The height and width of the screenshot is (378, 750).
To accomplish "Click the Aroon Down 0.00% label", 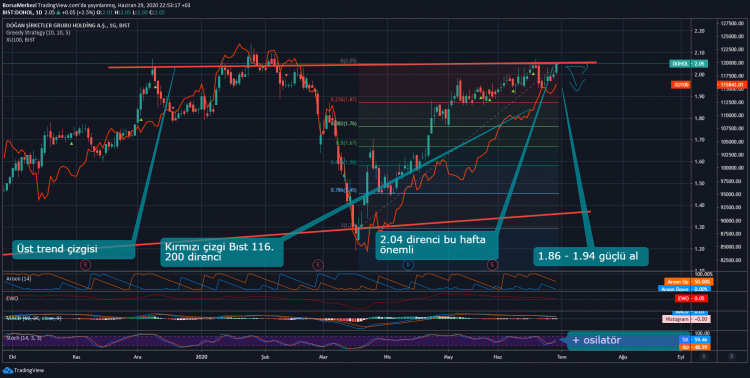I will (x=684, y=289).
